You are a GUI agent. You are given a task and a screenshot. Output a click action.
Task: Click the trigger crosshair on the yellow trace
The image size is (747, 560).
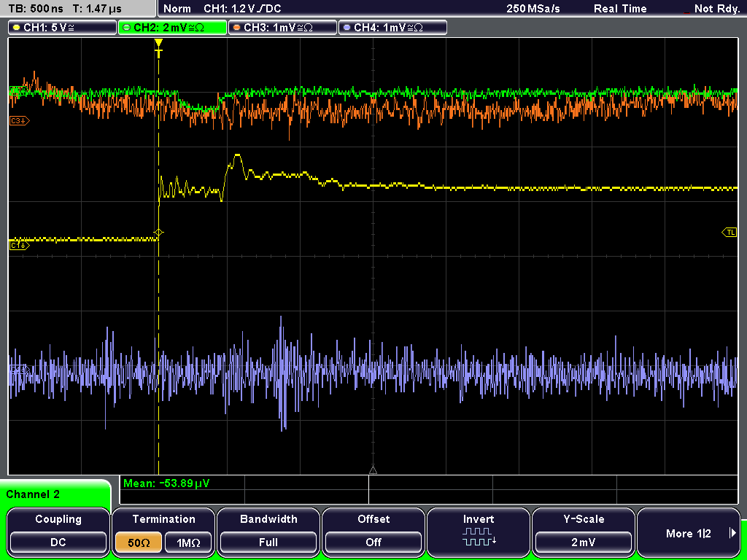coord(158,233)
